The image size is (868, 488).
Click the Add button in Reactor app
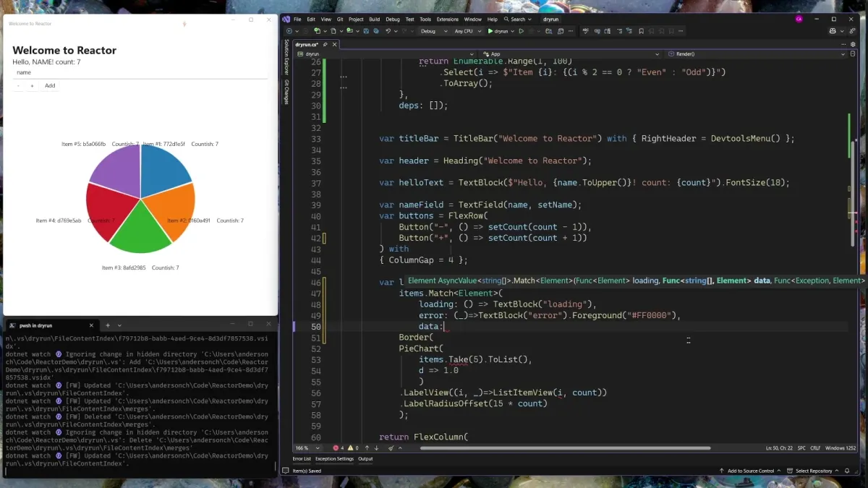[50, 86]
